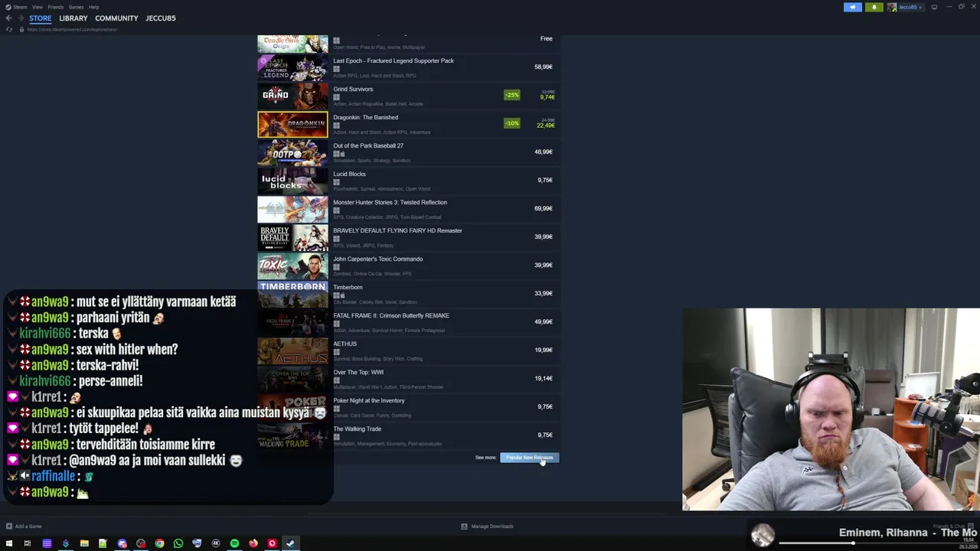Click the Popular New Releases button

530,458
